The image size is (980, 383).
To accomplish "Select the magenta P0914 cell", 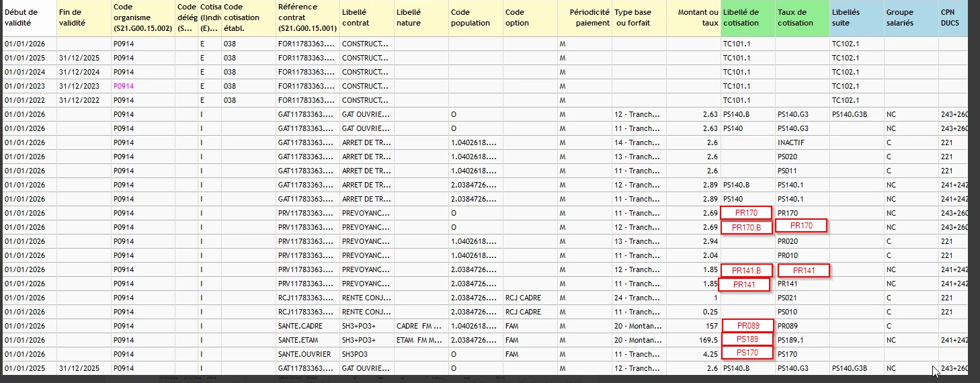I will pyautogui.click(x=142, y=86).
